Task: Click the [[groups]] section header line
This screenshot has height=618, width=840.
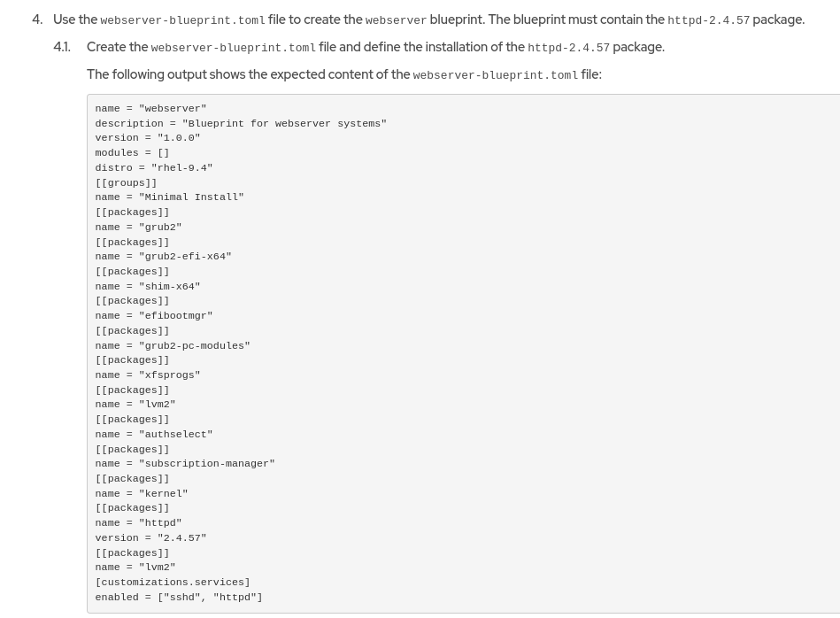Action: coord(126,182)
